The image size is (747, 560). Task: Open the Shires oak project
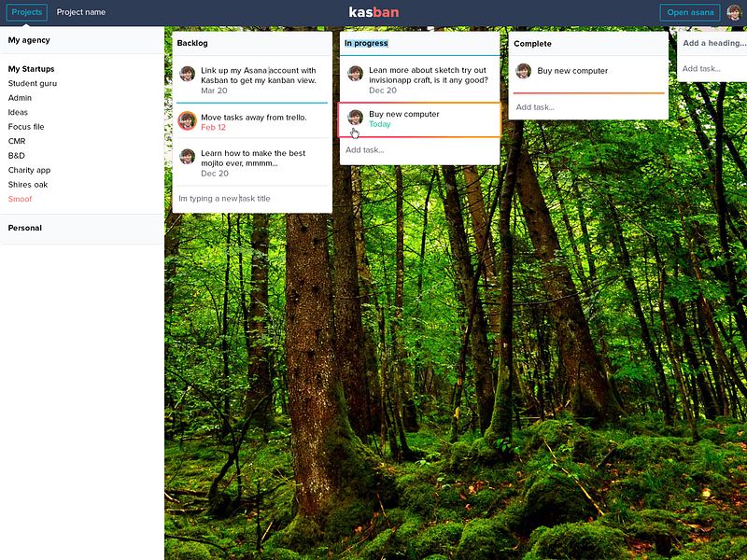[28, 185]
